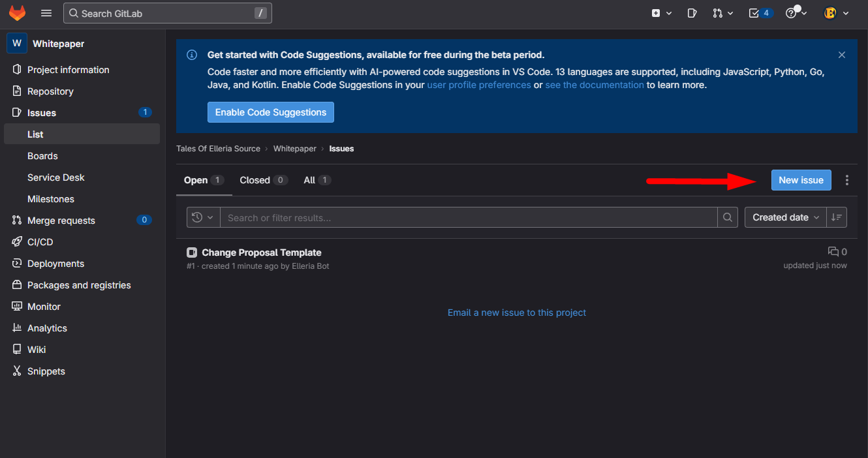Open the issue actions kebab menu

pos(847,180)
